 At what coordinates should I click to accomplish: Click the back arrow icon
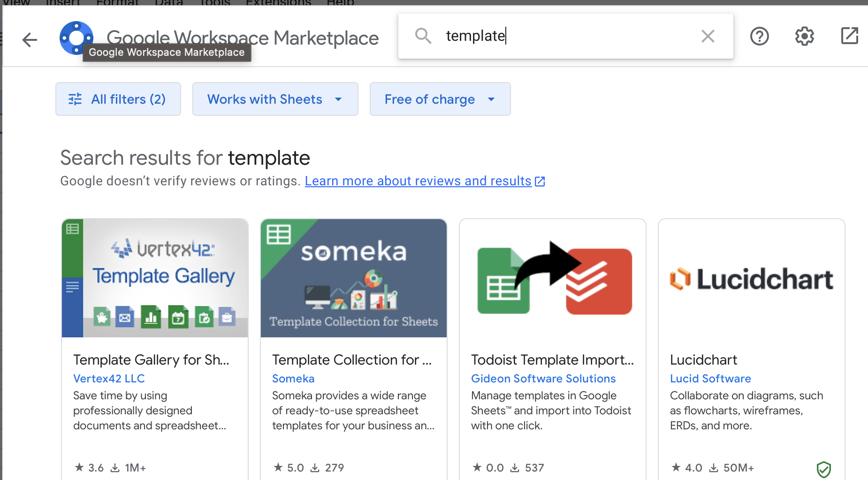(x=30, y=40)
